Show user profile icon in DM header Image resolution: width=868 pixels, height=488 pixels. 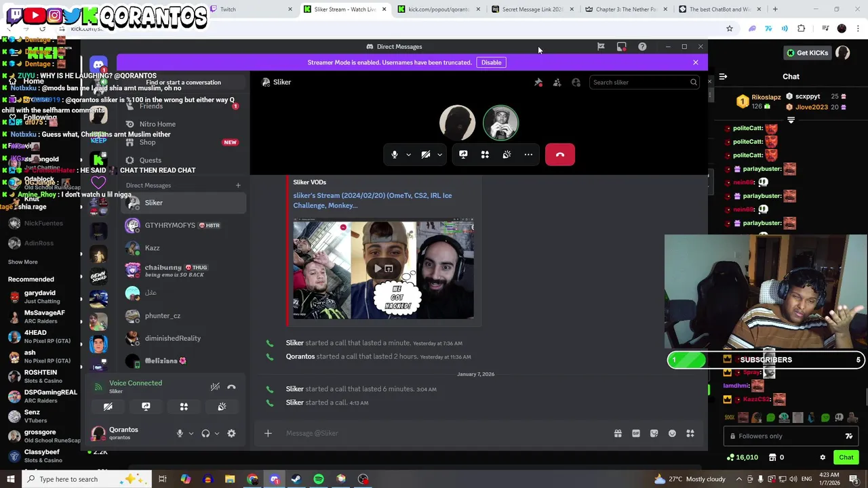[576, 82]
